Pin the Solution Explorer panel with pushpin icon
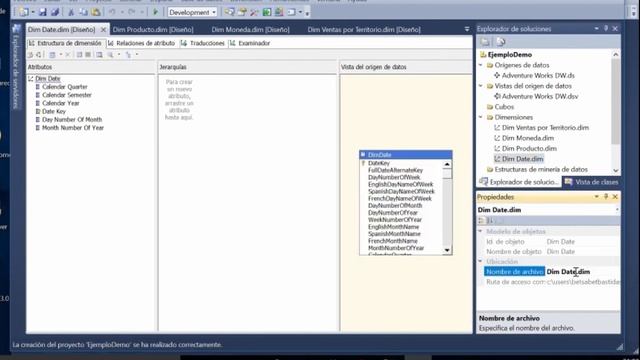Image resolution: width=640 pixels, height=360 pixels. [x=606, y=29]
